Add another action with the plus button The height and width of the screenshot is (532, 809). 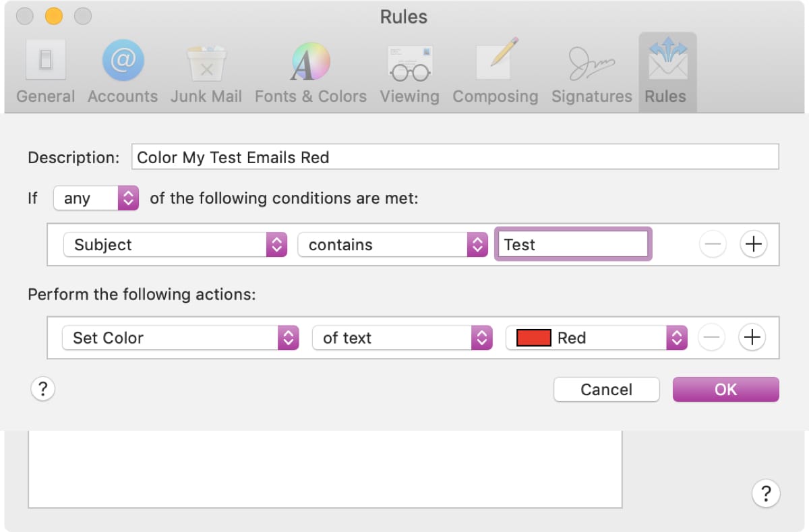752,337
